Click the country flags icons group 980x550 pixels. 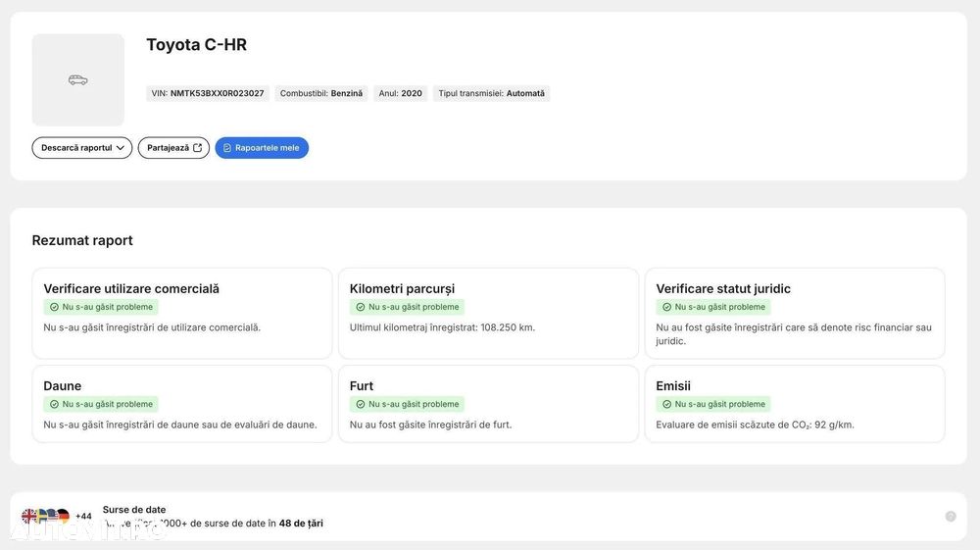click(x=46, y=517)
